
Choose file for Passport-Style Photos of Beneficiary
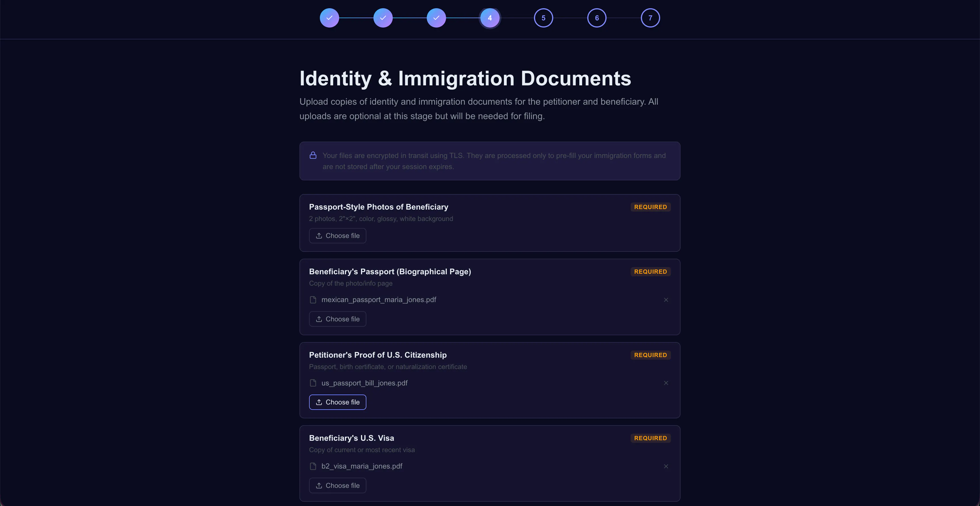pos(337,235)
